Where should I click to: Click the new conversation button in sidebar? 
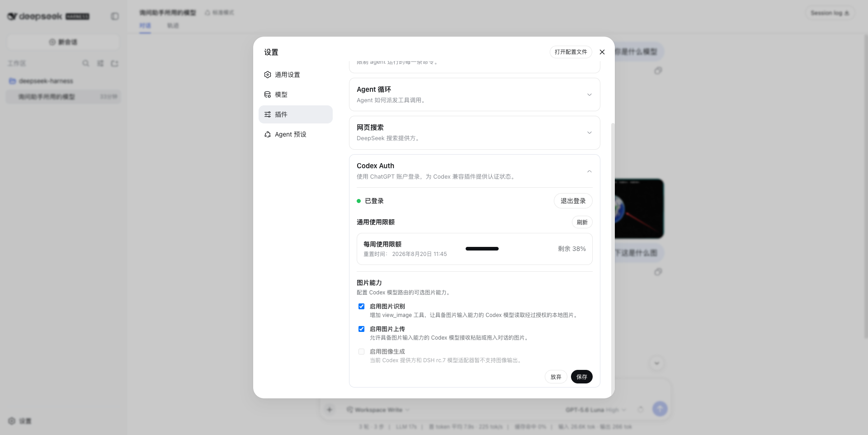click(x=63, y=42)
